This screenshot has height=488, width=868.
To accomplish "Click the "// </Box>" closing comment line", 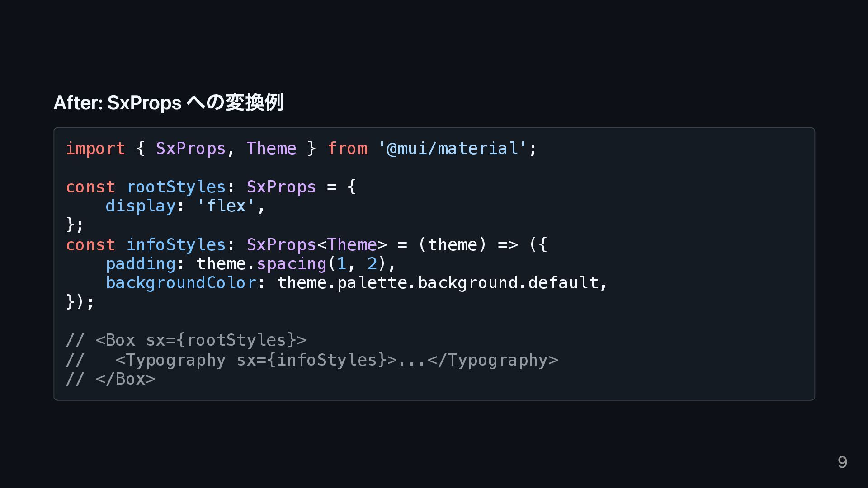I will pos(111,379).
